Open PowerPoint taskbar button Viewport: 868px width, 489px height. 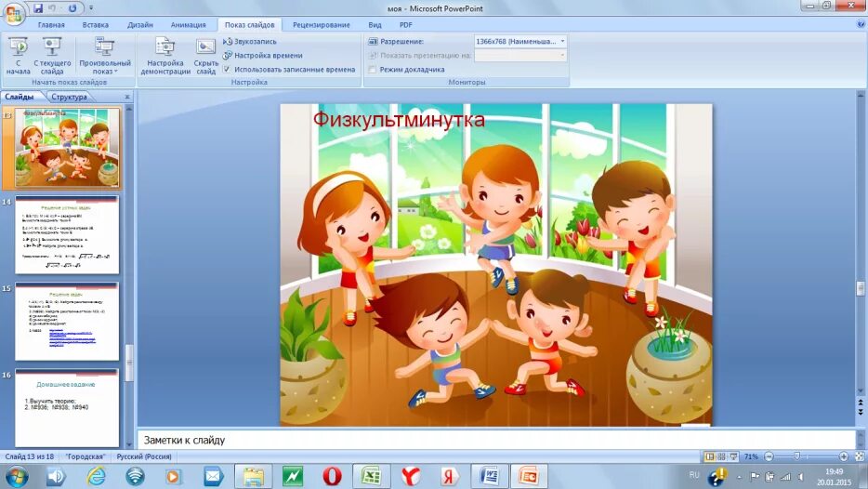click(529, 476)
